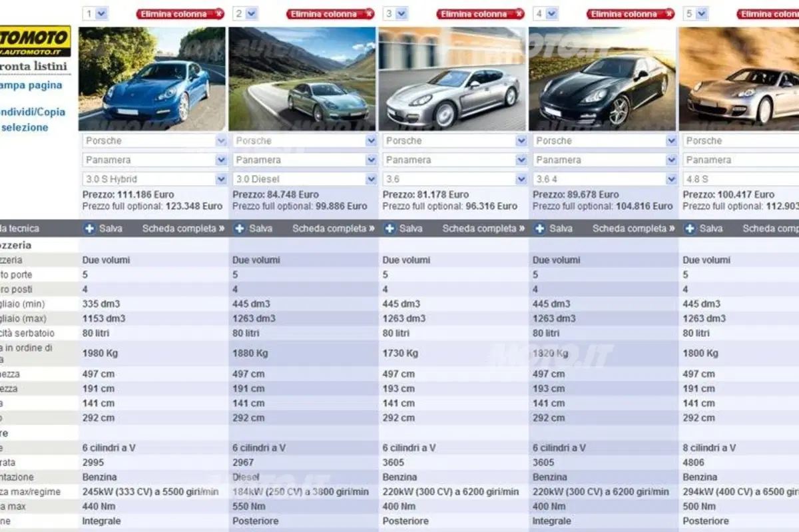
Task: Open the 3.0 S Hybrid version dropdown
Action: 155,179
